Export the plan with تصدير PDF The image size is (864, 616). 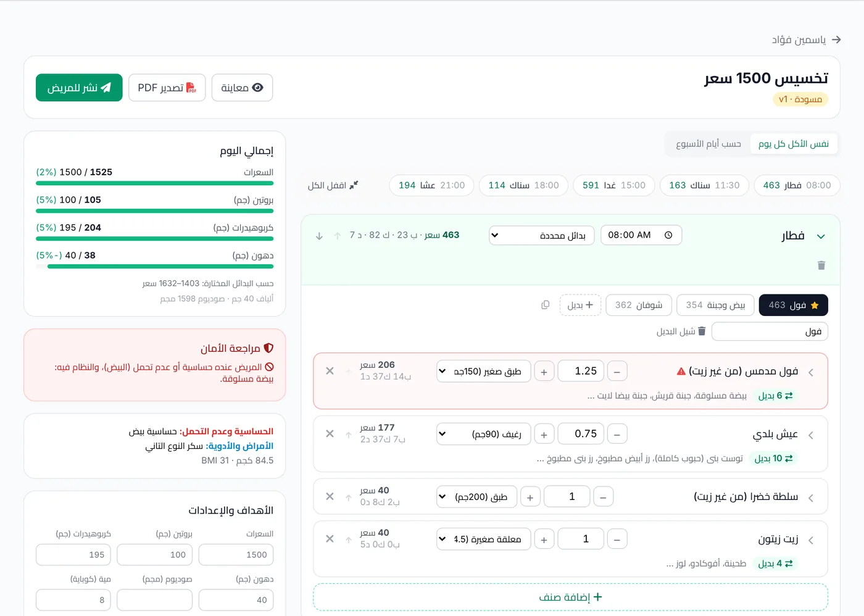point(167,88)
